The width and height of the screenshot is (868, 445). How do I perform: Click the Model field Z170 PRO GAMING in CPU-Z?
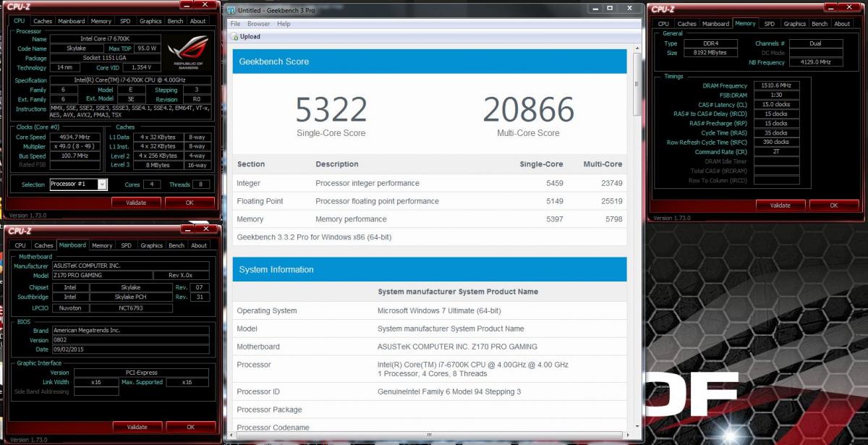[102, 276]
